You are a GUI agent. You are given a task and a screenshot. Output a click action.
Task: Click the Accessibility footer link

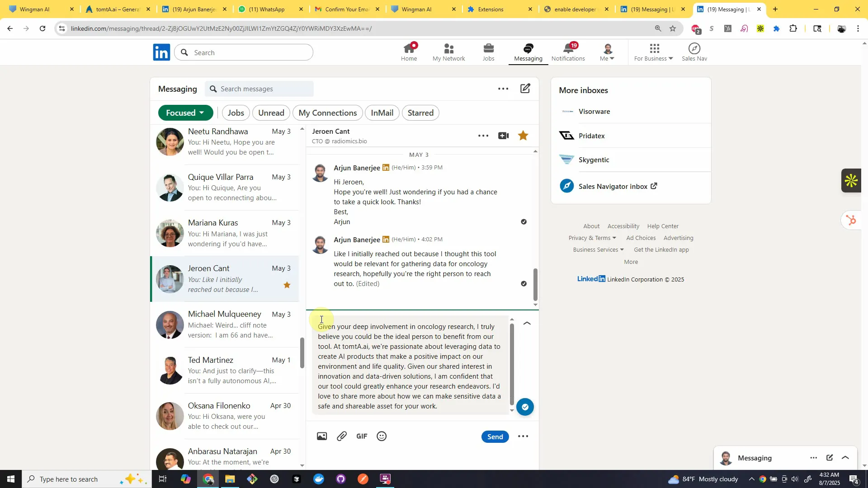pyautogui.click(x=623, y=226)
